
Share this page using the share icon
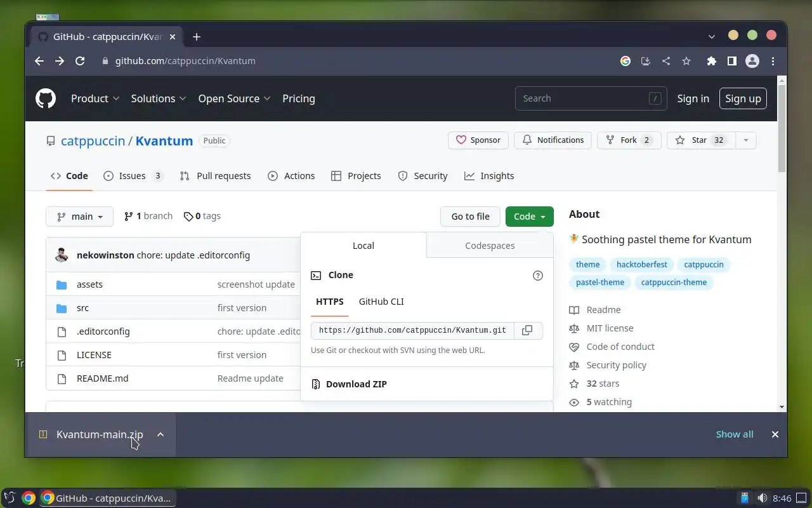point(666,61)
